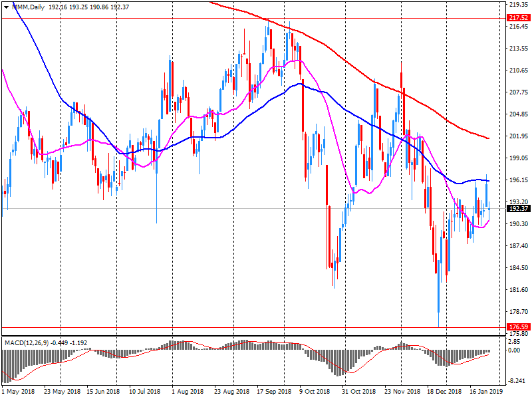The width and height of the screenshot is (532, 399).
Task: Click the 9 Oct 2018 date label
Action: point(315,391)
